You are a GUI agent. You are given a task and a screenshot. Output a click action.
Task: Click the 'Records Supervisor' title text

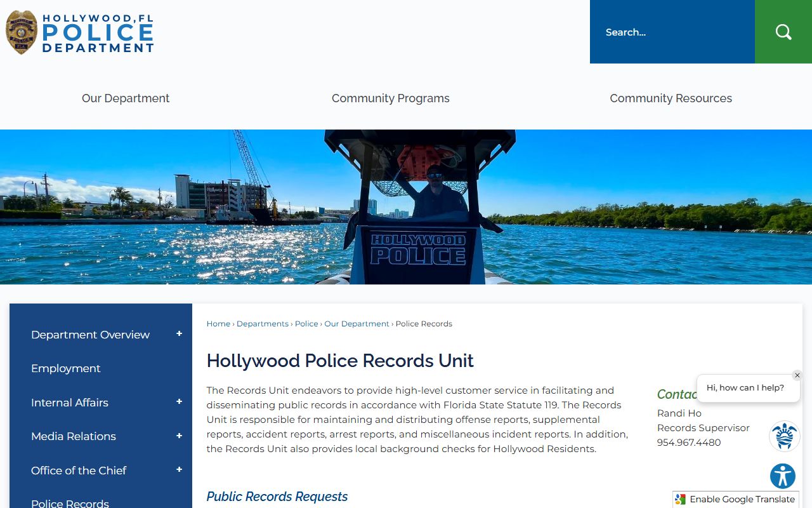(704, 428)
